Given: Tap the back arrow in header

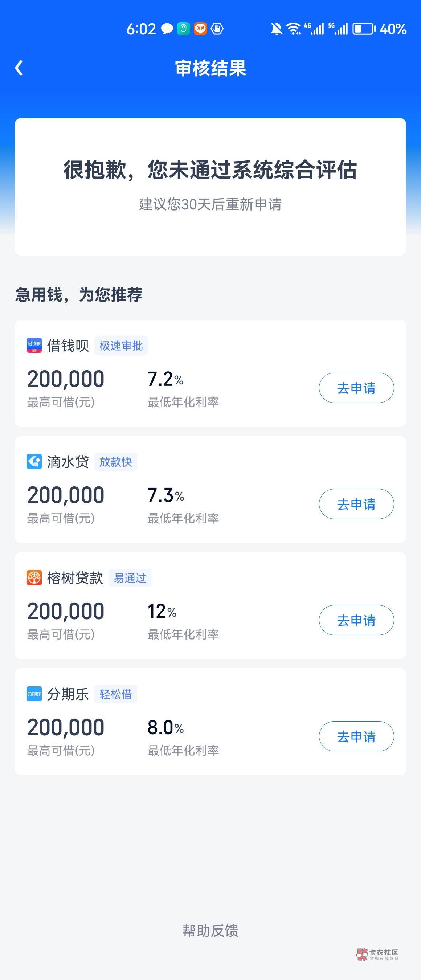Looking at the screenshot, I should point(19,68).
